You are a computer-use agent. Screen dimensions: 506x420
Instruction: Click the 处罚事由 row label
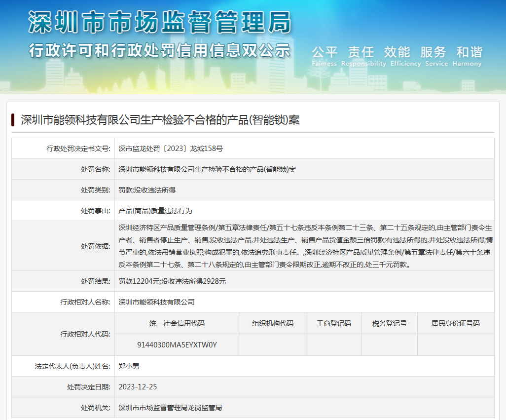click(96, 210)
